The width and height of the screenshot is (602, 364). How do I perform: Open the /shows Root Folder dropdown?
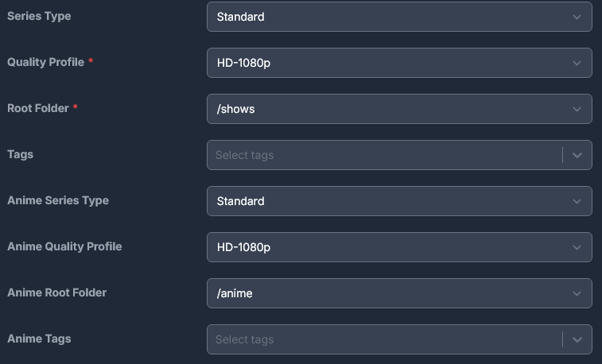pos(382,109)
